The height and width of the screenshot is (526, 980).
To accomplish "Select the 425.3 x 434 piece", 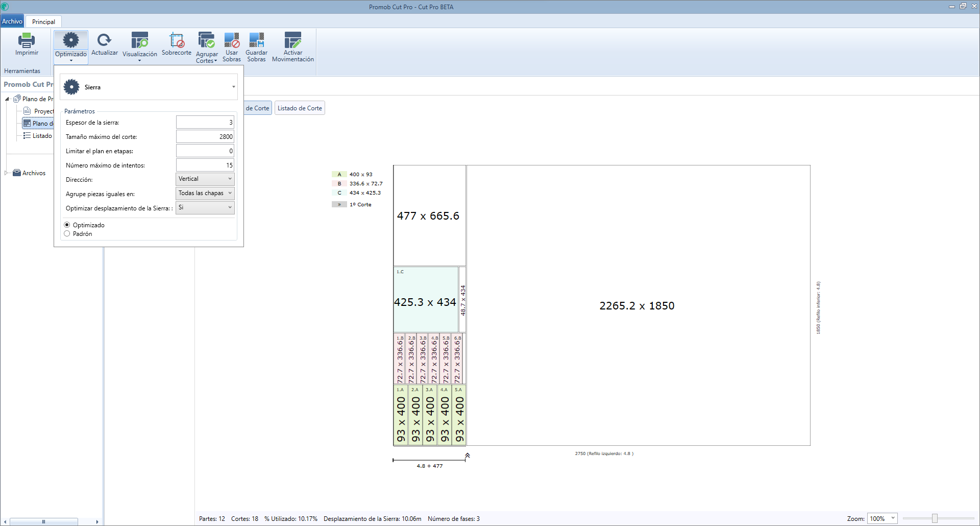I will coord(426,299).
